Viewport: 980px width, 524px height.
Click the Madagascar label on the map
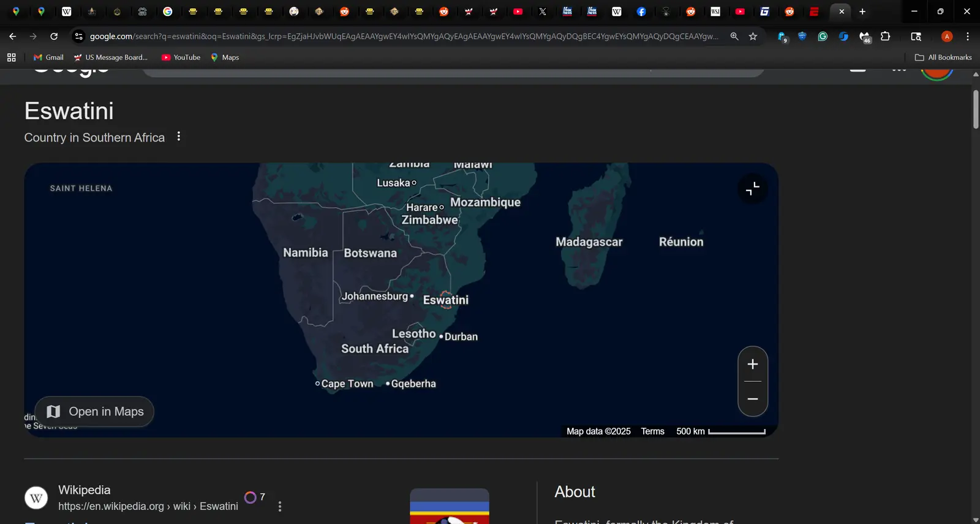[x=589, y=242]
